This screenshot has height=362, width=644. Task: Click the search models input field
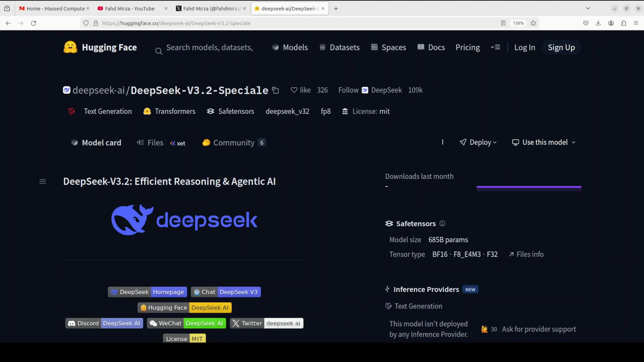(x=210, y=47)
